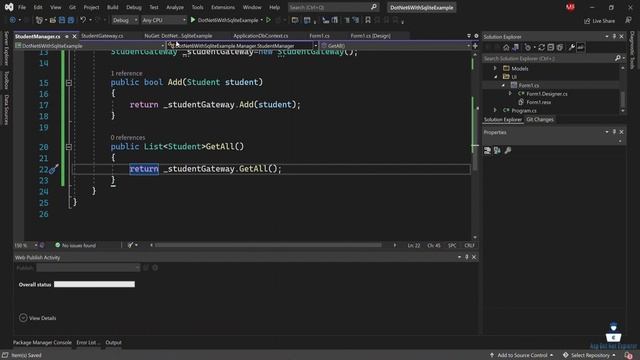Open the Any CPU platform dropdown

pos(164,20)
